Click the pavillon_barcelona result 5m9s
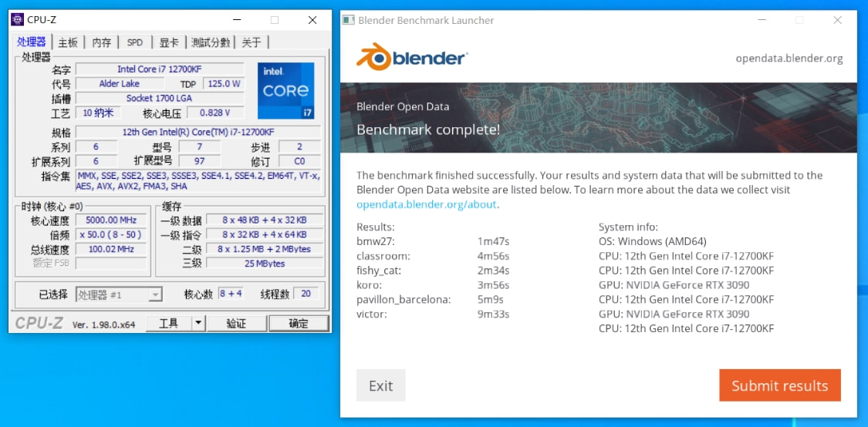868x427 pixels. (491, 300)
